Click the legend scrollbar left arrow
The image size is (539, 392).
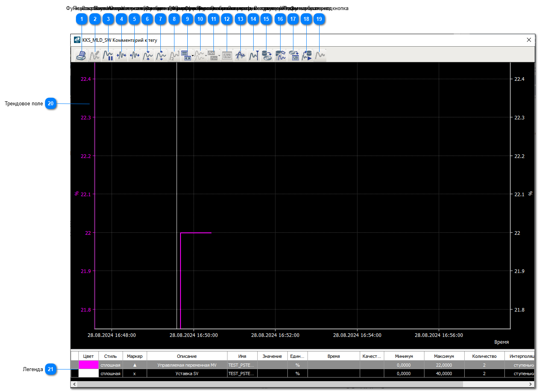coord(74,384)
